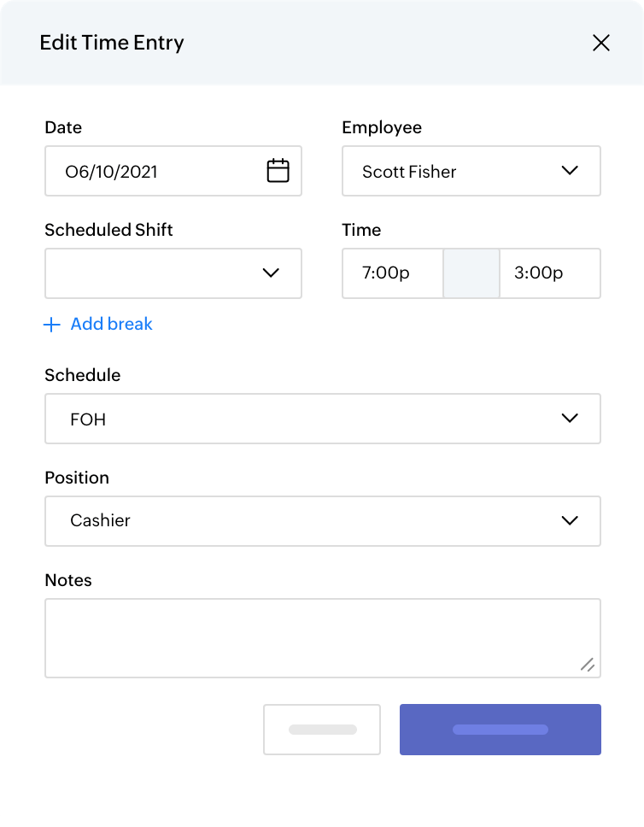Click inside the Notes text area

[x=323, y=632]
